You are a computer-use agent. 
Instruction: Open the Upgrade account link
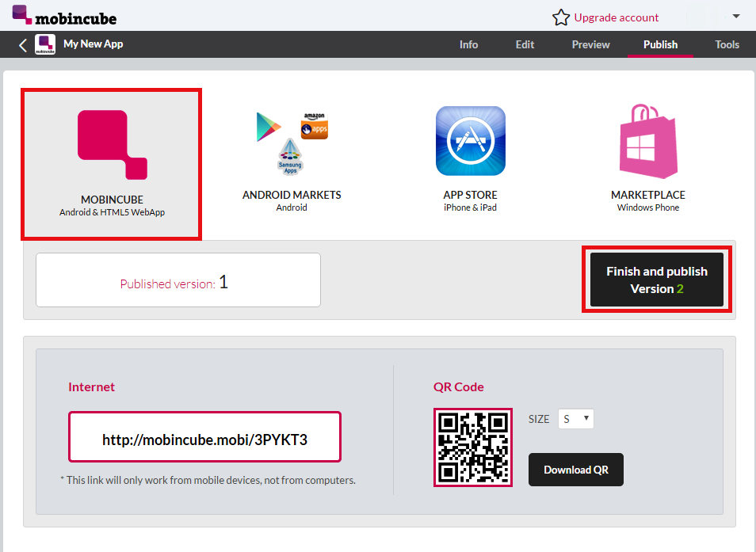tap(617, 18)
